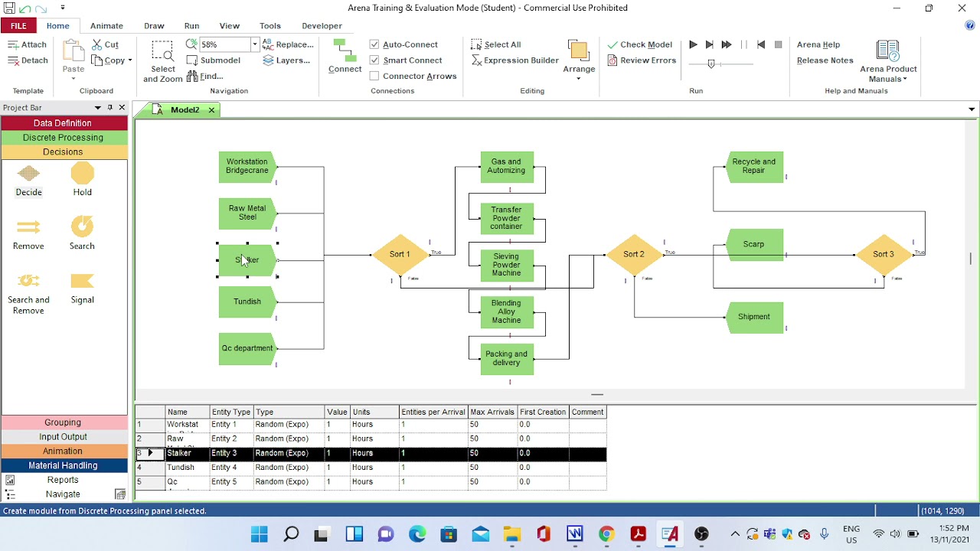Select the Decide module icon

[28, 175]
